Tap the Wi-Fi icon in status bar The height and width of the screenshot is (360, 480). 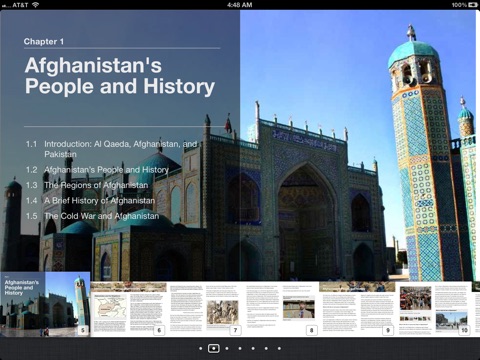coord(35,4)
